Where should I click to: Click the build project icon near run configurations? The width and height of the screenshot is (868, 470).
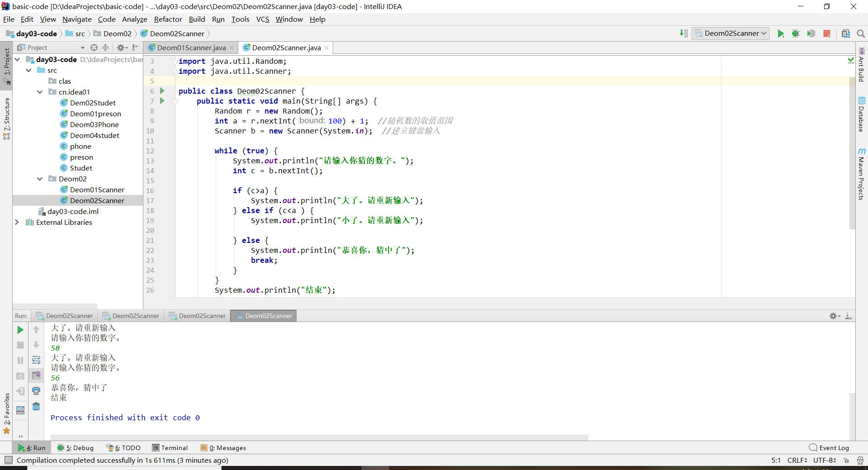point(684,33)
